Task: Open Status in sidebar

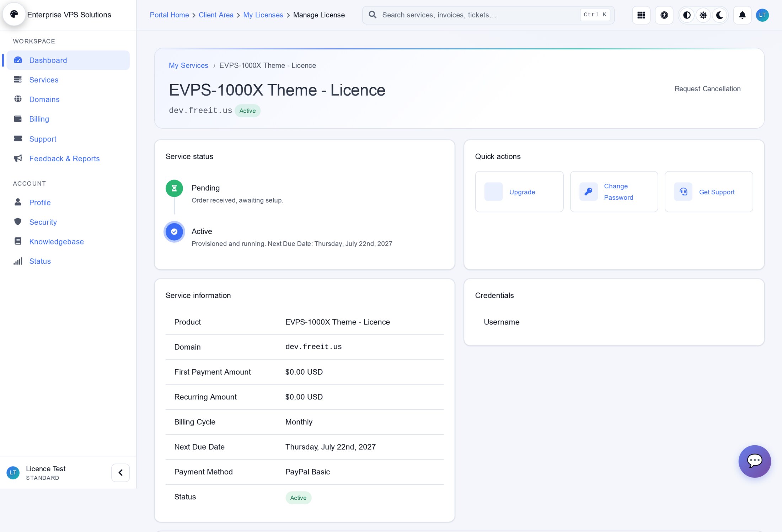Action: [68, 261]
